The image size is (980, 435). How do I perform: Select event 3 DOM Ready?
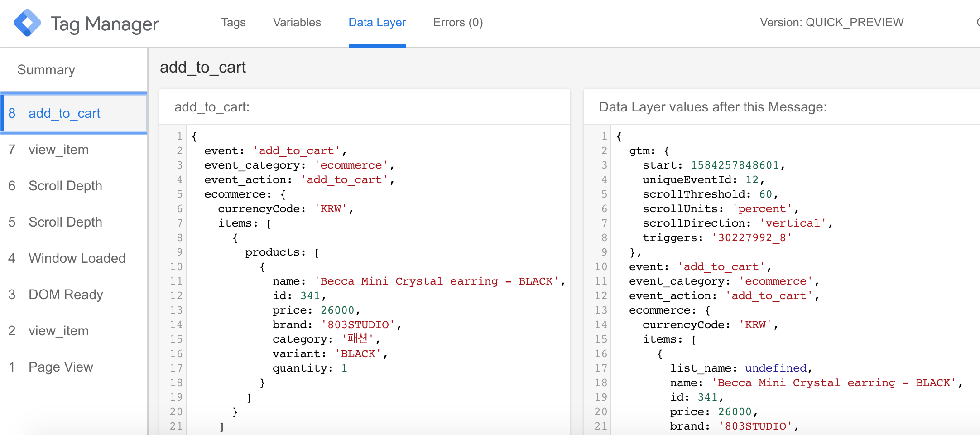tap(73, 295)
